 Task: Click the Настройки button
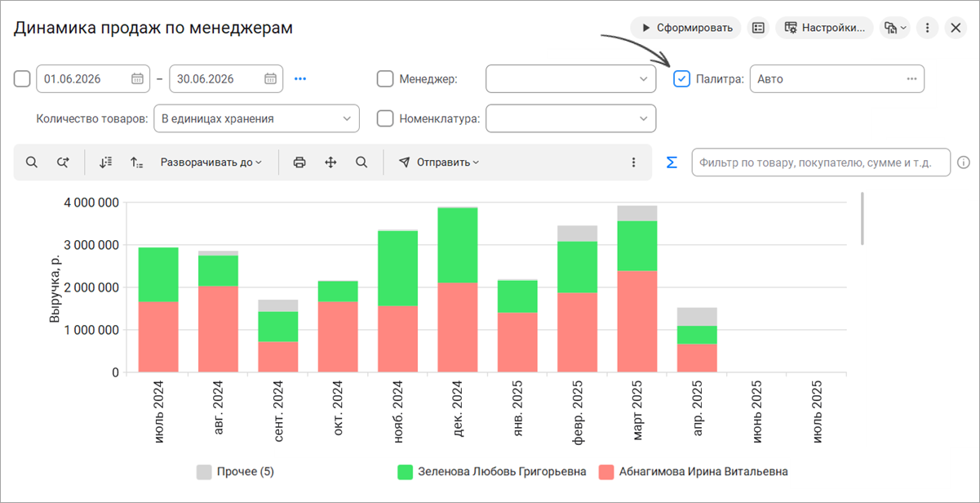824,28
